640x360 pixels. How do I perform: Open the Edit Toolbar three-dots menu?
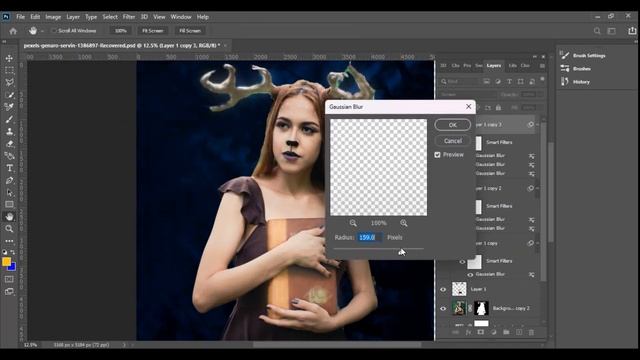click(9, 241)
